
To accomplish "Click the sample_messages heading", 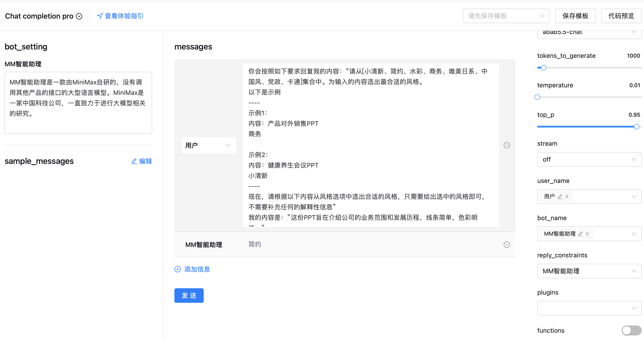I will point(39,161).
